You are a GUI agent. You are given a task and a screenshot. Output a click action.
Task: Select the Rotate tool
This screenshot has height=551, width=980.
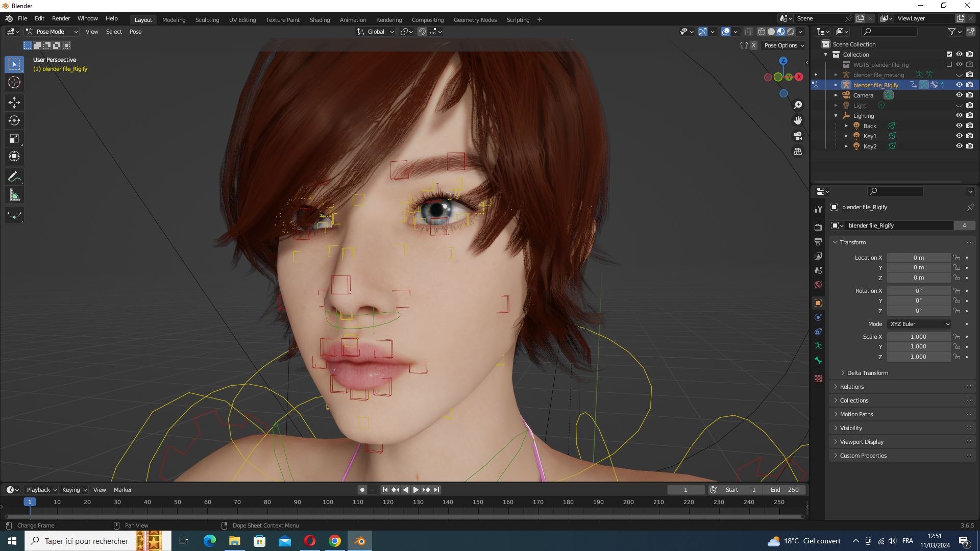tap(14, 120)
